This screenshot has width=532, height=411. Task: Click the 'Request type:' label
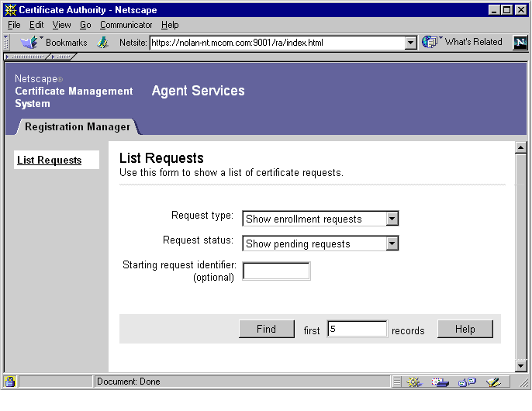coord(202,215)
